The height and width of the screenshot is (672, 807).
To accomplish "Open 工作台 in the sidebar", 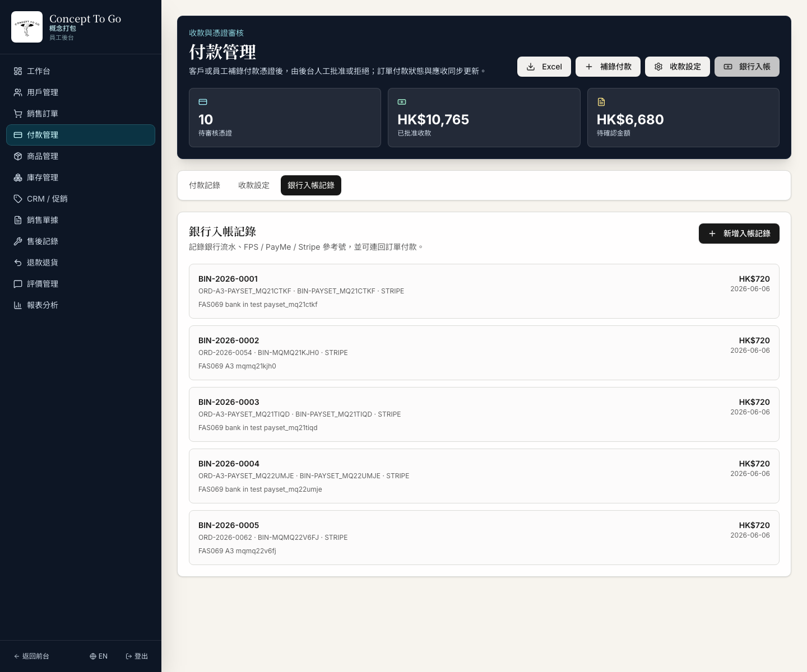I will coord(81,71).
